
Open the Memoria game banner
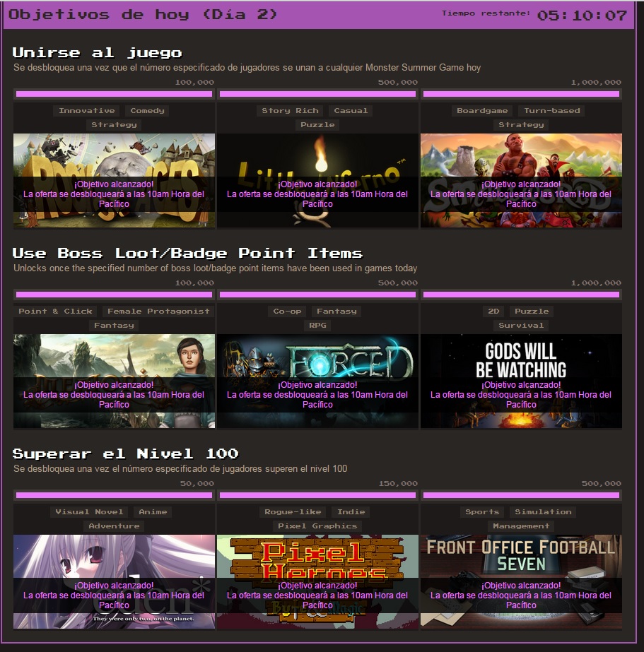(x=114, y=381)
